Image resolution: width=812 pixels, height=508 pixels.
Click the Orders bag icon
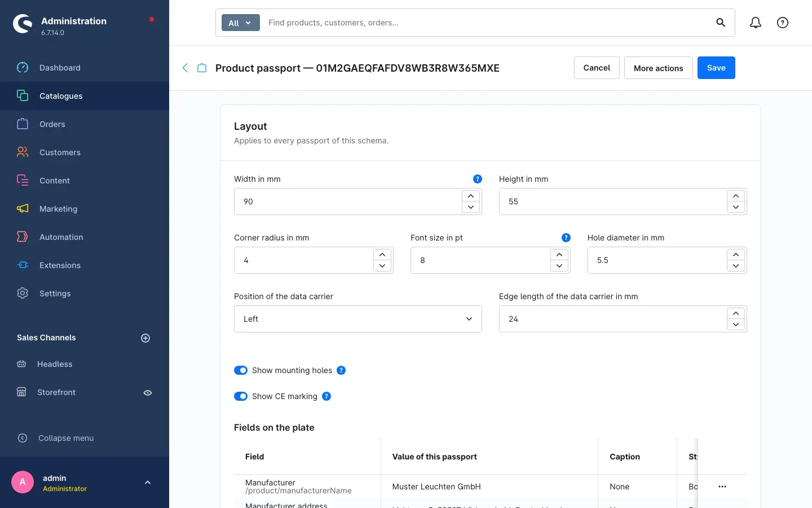[23, 124]
